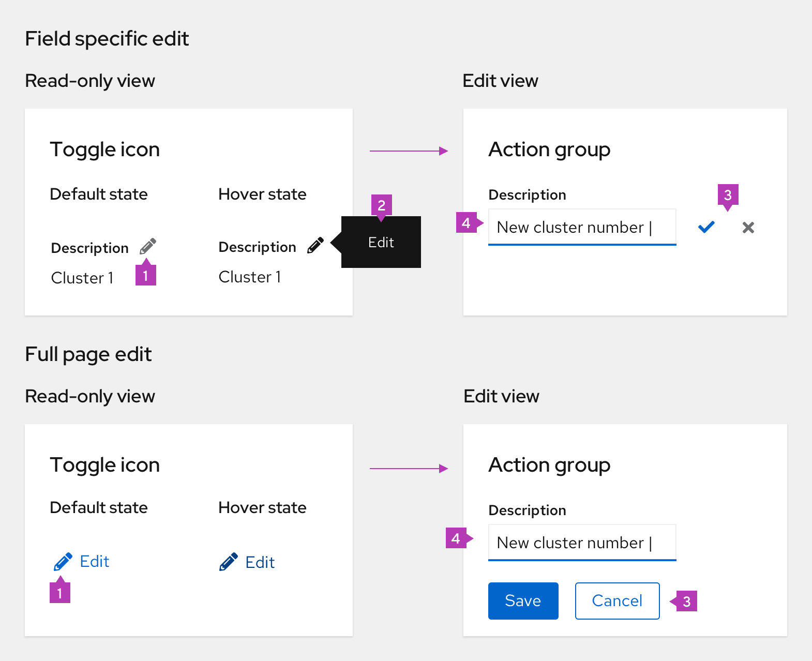Click the dark blue hover-state pencil icon
This screenshot has height=661, width=812.
tap(229, 562)
